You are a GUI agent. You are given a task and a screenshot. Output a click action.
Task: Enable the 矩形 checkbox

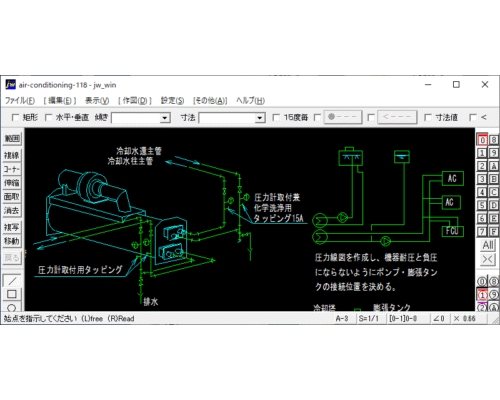pos(15,117)
